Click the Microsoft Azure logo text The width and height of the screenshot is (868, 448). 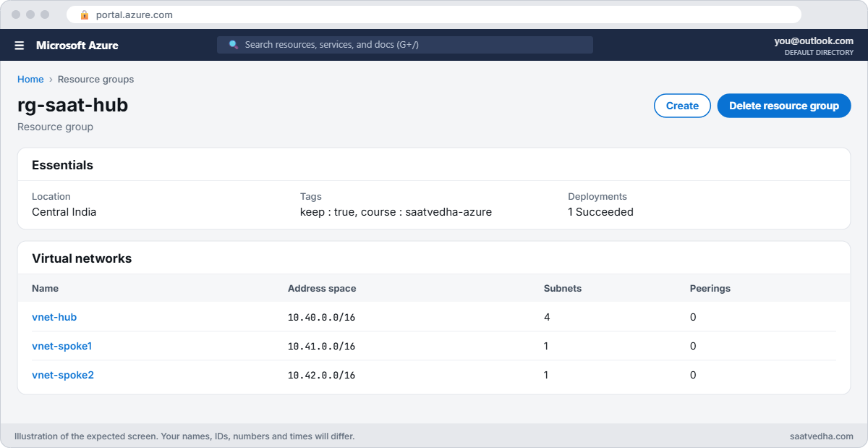(77, 46)
